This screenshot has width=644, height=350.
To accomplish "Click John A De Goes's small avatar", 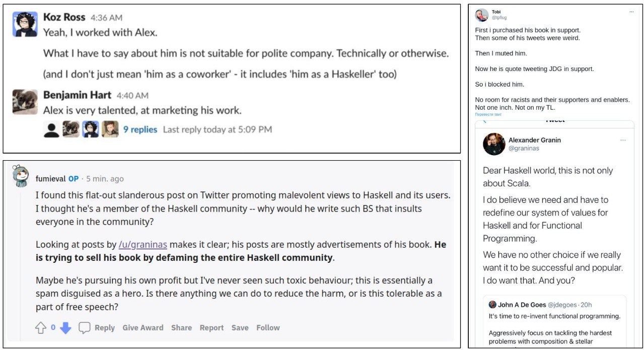I will pyautogui.click(x=492, y=305).
